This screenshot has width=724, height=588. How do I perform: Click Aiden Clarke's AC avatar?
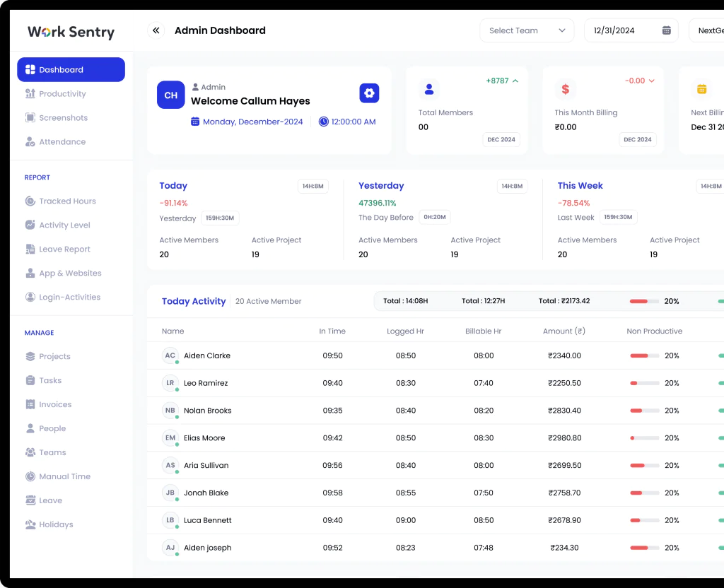point(170,355)
